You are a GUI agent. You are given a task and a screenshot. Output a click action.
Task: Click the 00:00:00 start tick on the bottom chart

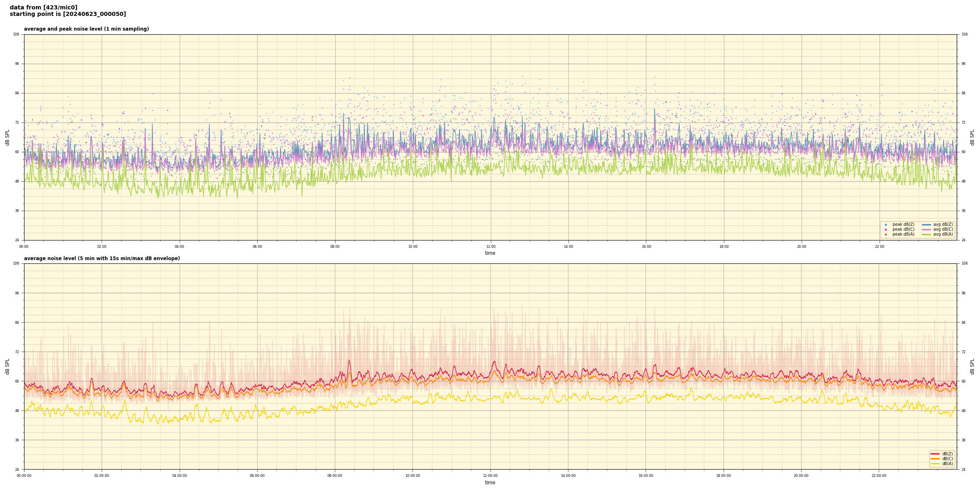[24, 476]
